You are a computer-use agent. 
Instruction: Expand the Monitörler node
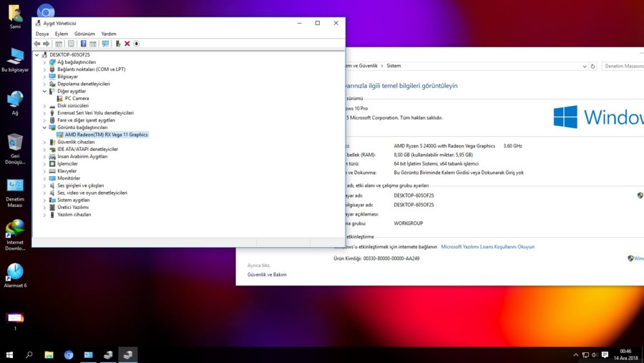click(44, 178)
